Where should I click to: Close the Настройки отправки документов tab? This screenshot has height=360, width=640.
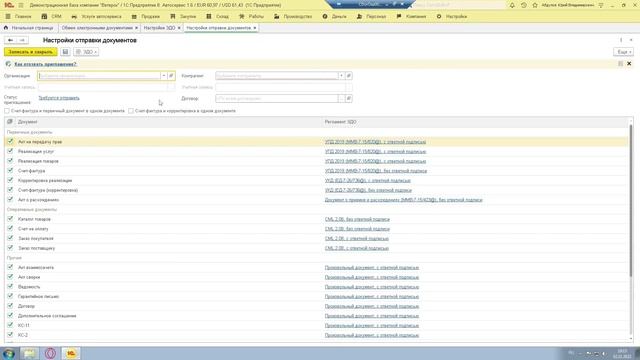255,28
